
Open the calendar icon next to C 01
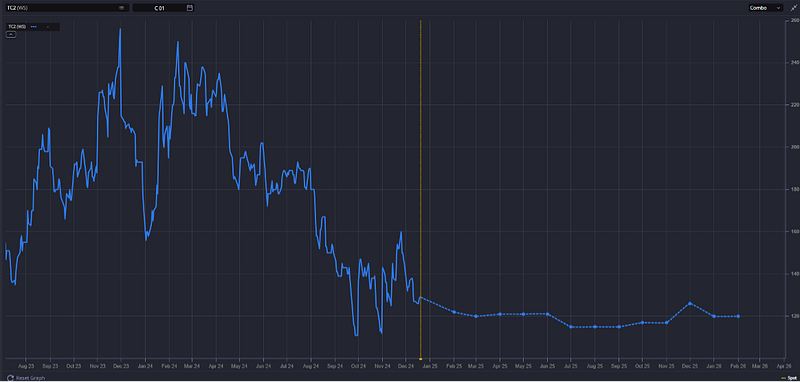click(x=190, y=8)
